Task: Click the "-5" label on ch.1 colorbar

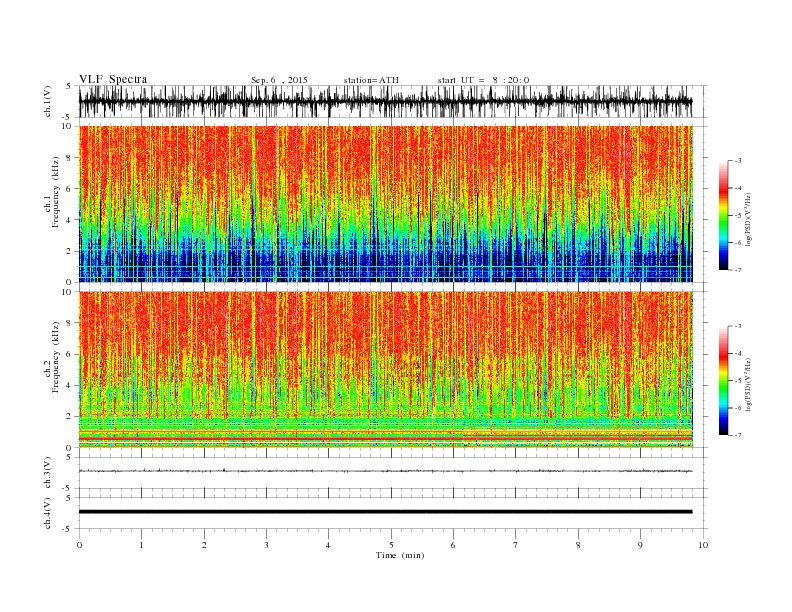Action: click(738, 216)
